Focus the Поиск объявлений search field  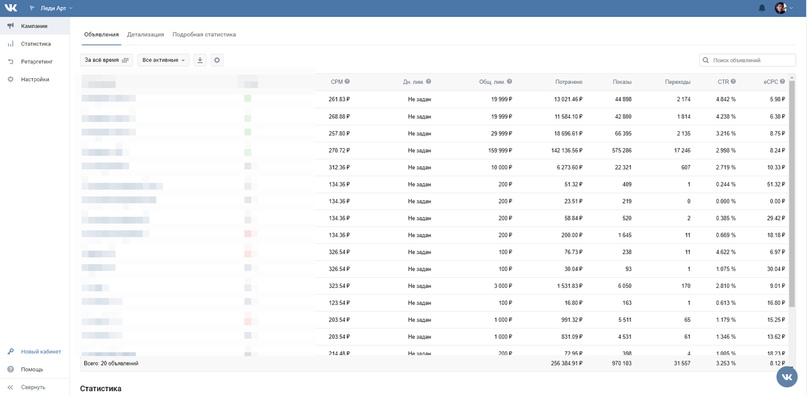(747, 60)
